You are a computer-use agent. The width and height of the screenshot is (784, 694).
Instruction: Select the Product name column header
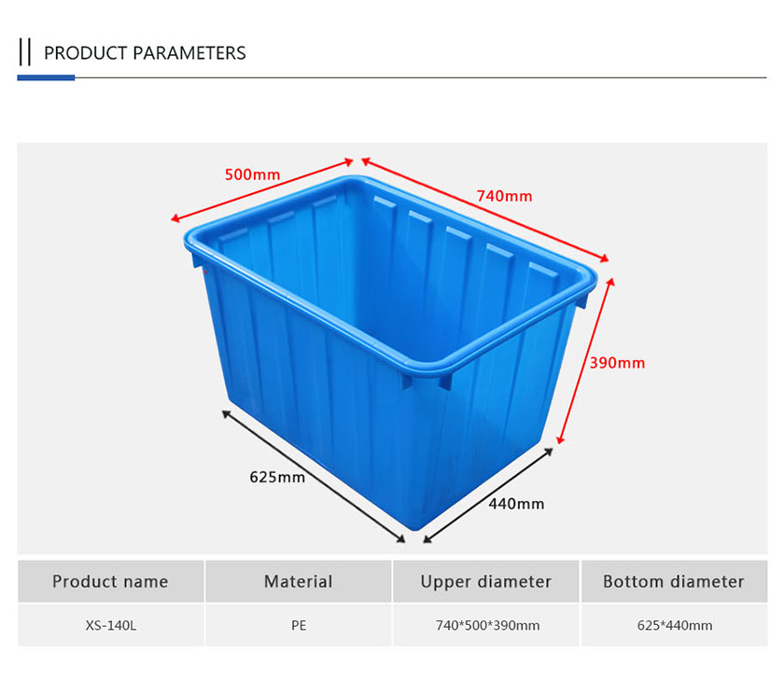[x=110, y=581]
